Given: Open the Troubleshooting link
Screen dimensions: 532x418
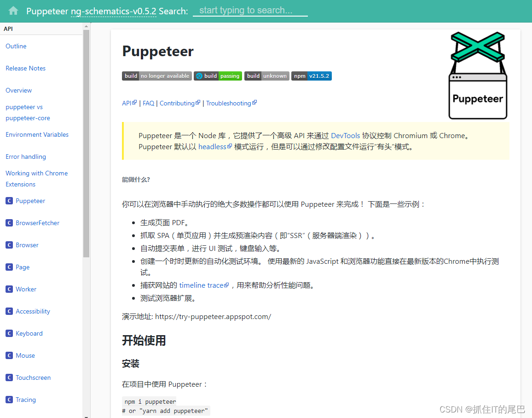Looking at the screenshot, I should pyautogui.click(x=228, y=103).
